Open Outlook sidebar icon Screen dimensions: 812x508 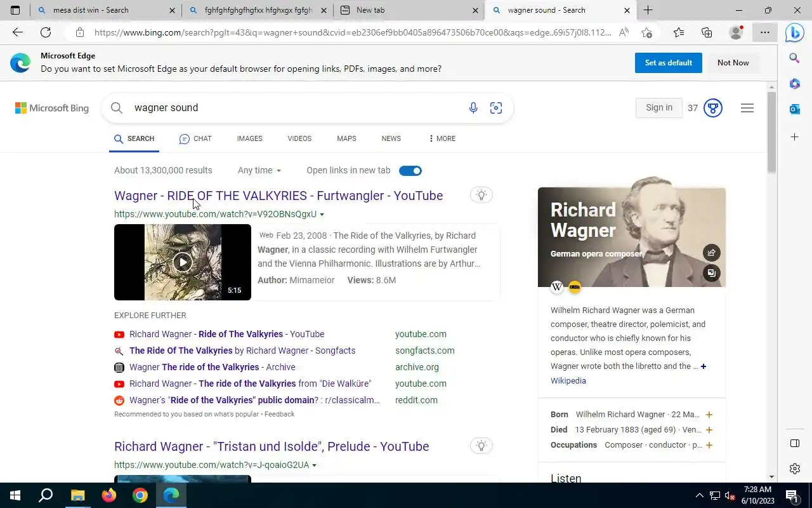click(794, 109)
